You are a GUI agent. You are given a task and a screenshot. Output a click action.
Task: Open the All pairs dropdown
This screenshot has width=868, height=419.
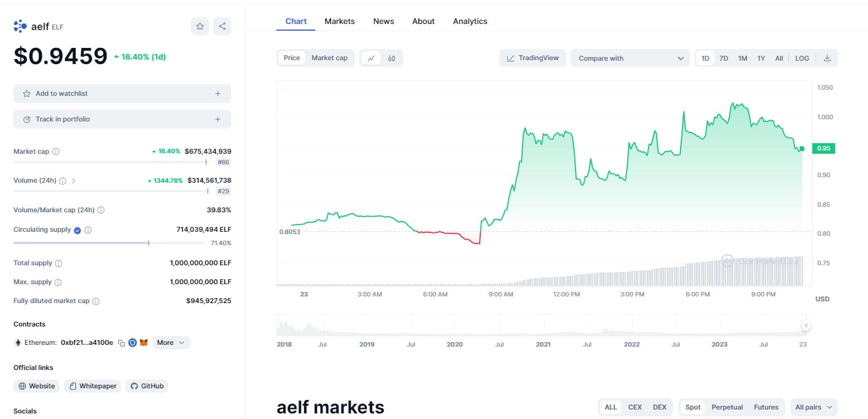click(814, 407)
